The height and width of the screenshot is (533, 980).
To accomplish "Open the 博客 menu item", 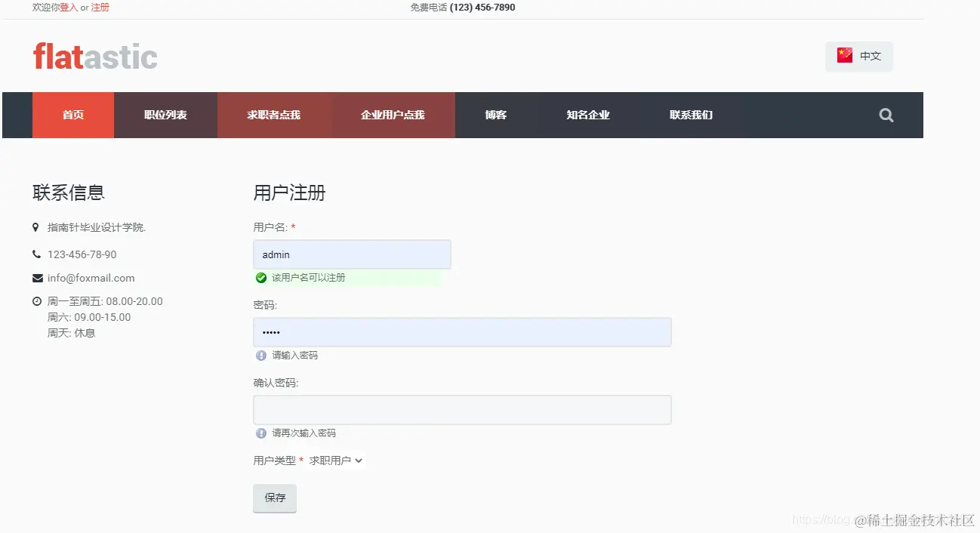I will click(496, 115).
